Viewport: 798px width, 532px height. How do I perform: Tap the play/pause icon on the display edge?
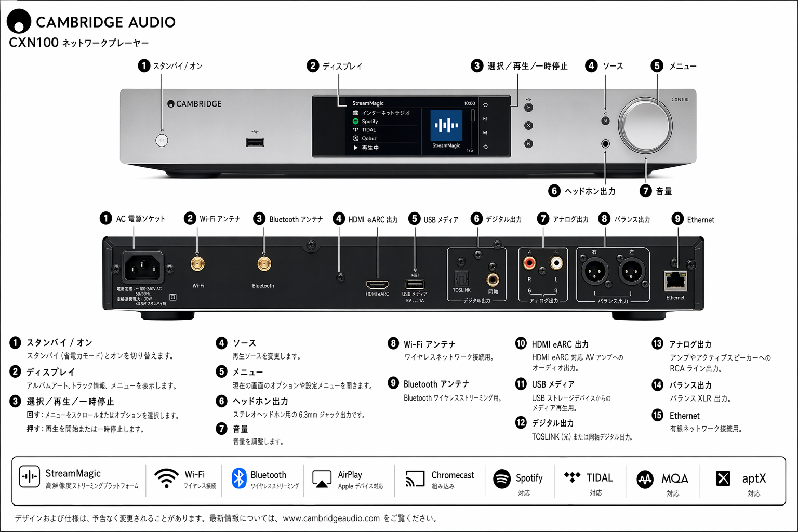point(485,119)
